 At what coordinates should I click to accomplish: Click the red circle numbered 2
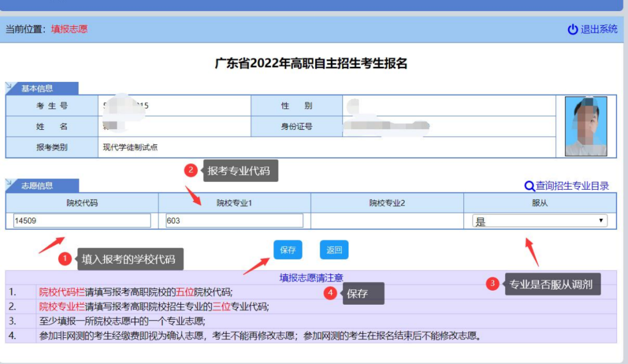click(x=190, y=171)
